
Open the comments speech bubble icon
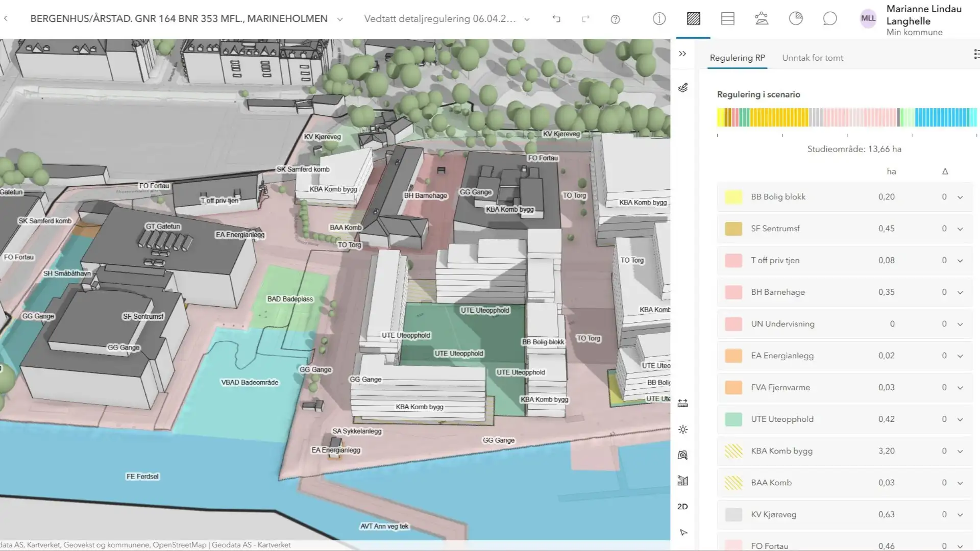830,19
